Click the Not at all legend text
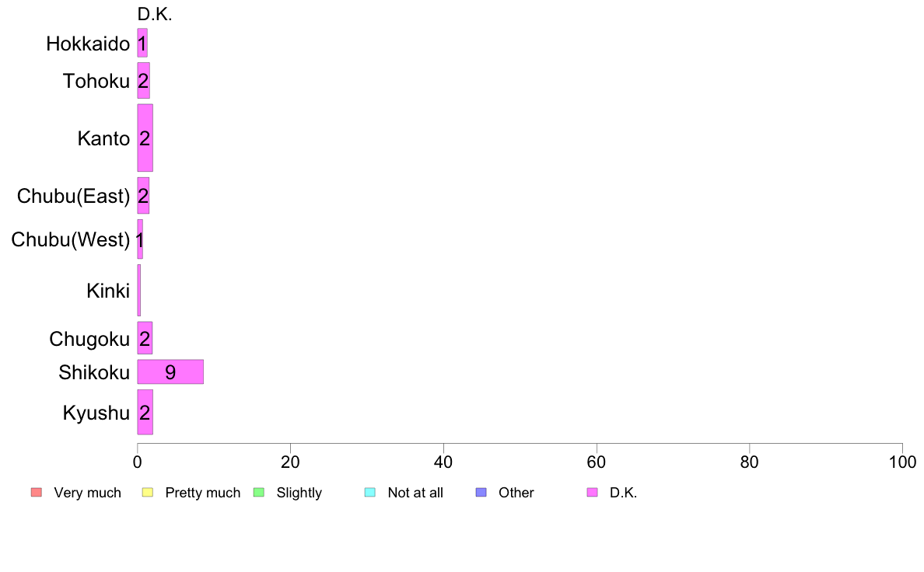The image size is (924, 572). coord(415,493)
